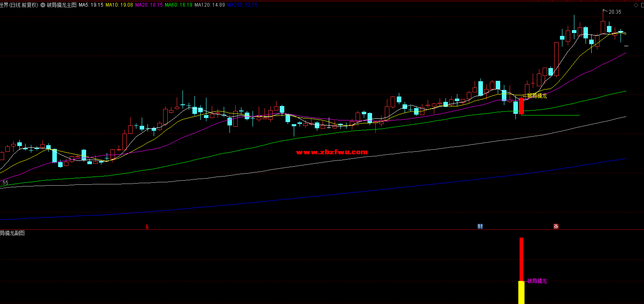Click the yellow bar in the sub-chart
Viewport: 644px width, 304px height.
[521, 292]
